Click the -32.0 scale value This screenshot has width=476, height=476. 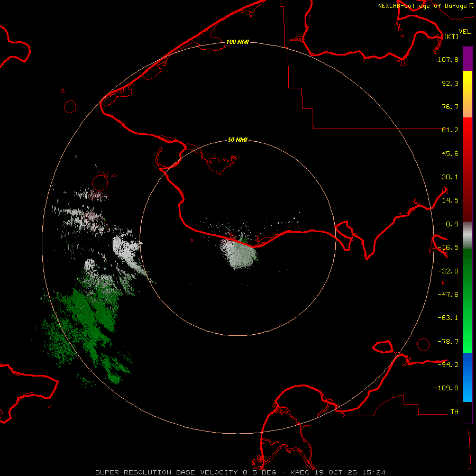pyautogui.click(x=448, y=271)
